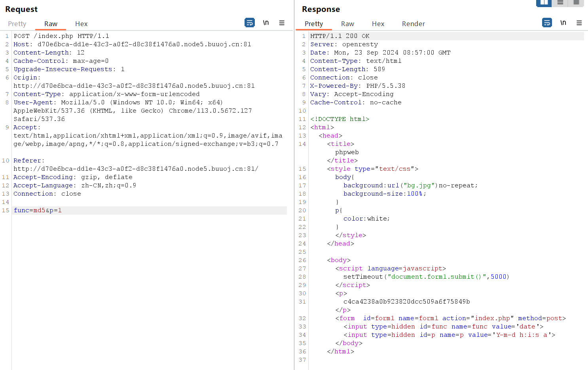This screenshot has height=370, width=588.
Task: Click the 'User-Agent:' header line
Action: tap(118, 102)
